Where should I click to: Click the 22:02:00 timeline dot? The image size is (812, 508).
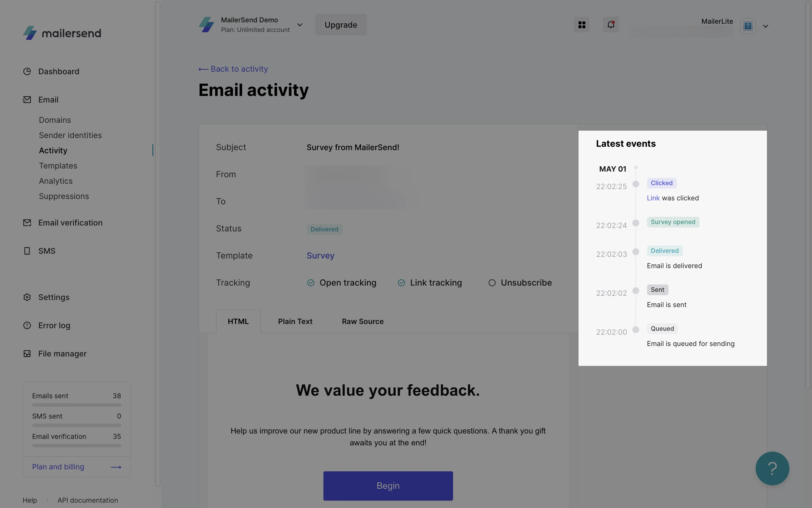pos(636,330)
